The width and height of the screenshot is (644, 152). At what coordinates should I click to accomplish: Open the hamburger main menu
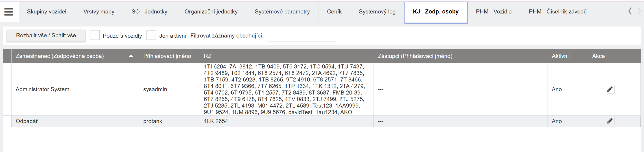point(9,12)
